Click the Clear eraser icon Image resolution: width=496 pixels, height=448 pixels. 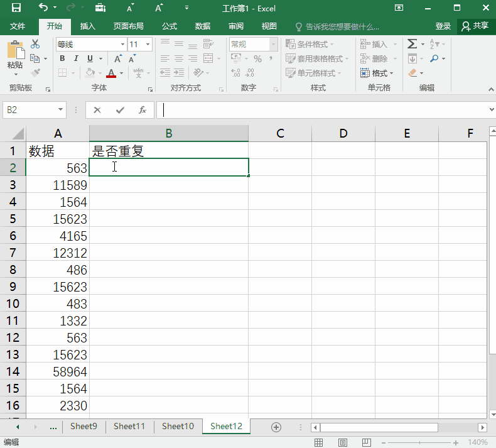point(412,73)
